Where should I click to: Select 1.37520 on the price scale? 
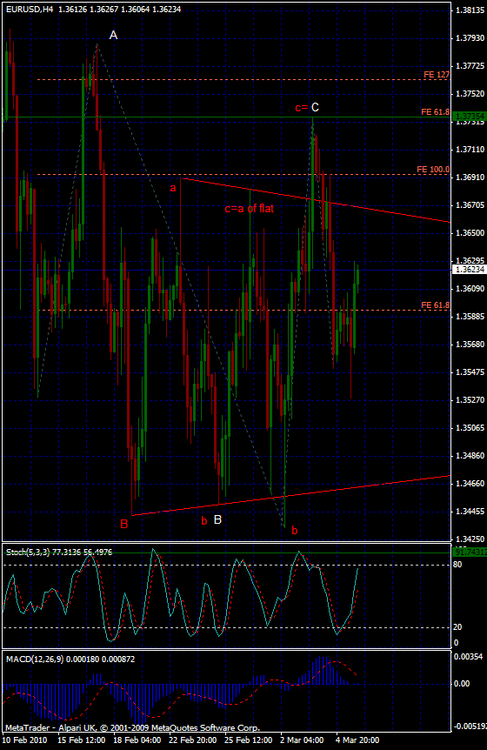click(x=471, y=94)
